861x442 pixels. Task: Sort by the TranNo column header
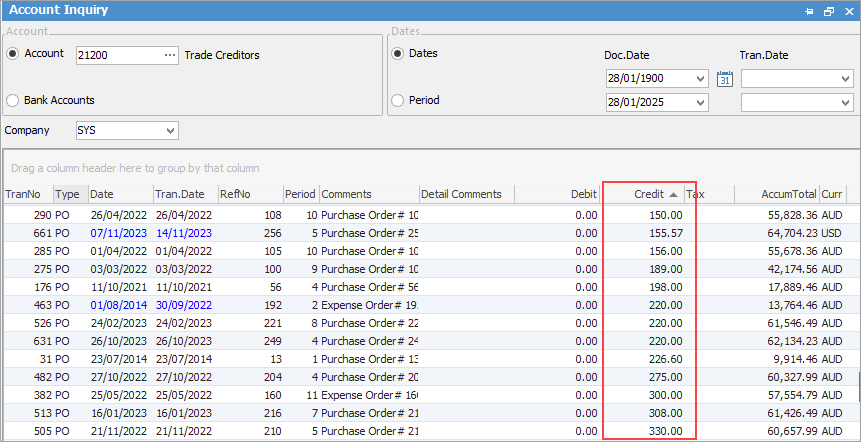click(x=27, y=194)
